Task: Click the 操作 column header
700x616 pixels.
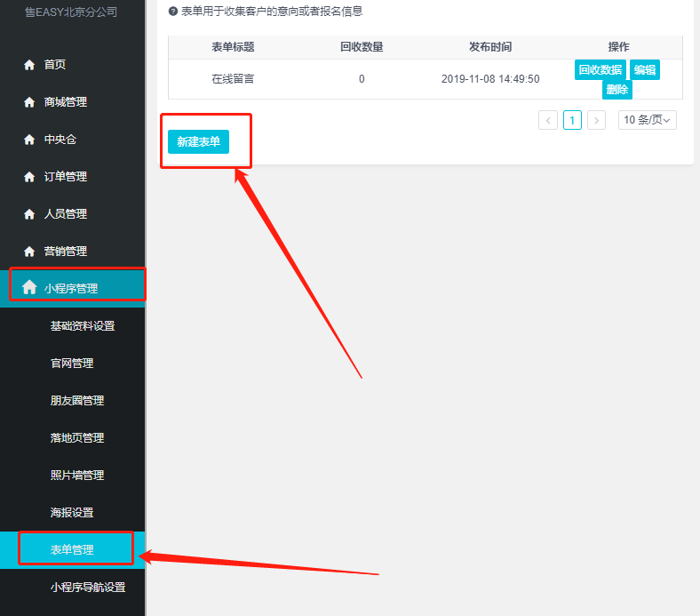Action: (x=619, y=47)
